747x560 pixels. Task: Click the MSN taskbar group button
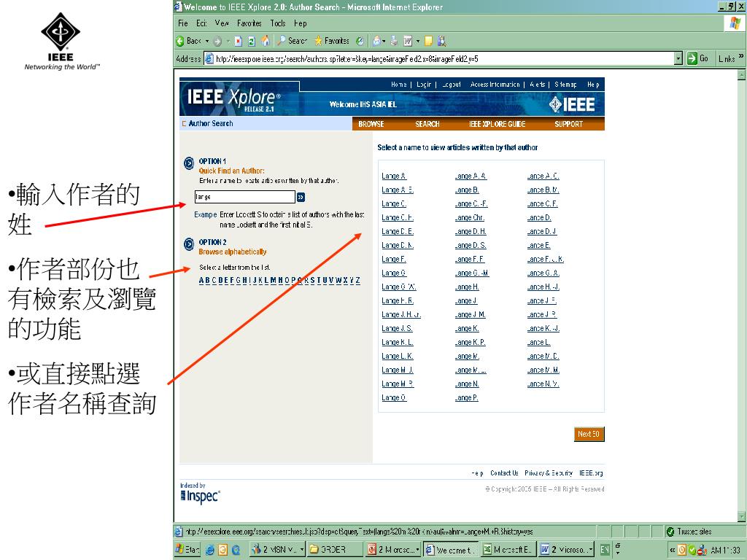[x=277, y=550]
